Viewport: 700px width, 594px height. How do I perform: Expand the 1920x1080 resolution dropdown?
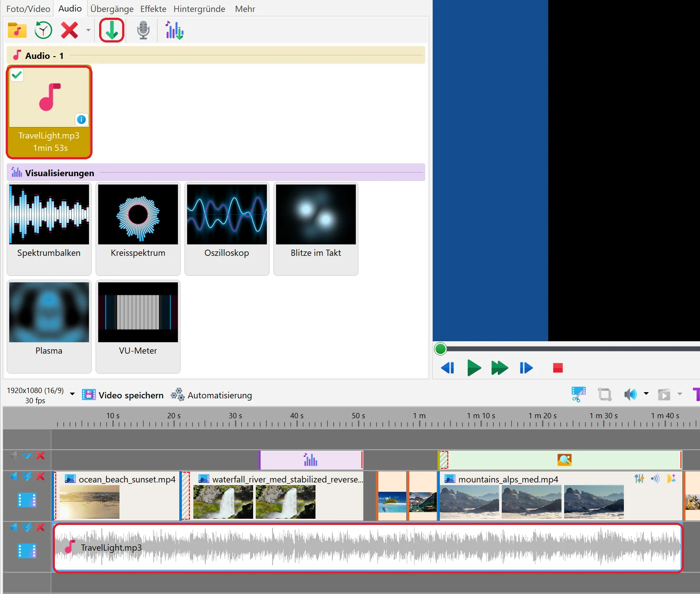coord(72,394)
